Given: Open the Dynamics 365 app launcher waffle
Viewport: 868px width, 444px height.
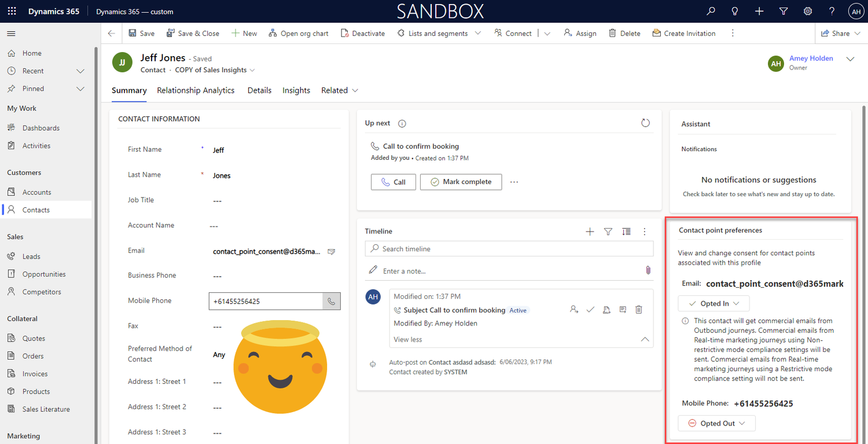Looking at the screenshot, I should pos(12,11).
